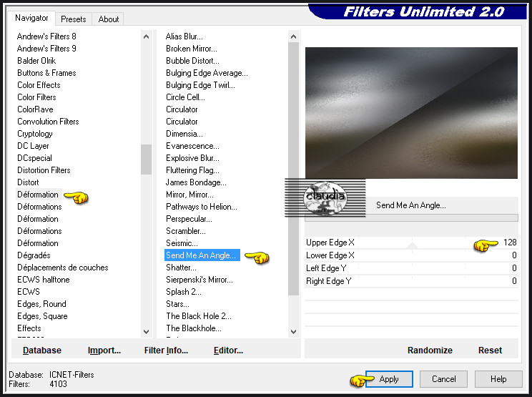
Task: Select the Shatter... filter
Action: click(x=181, y=268)
